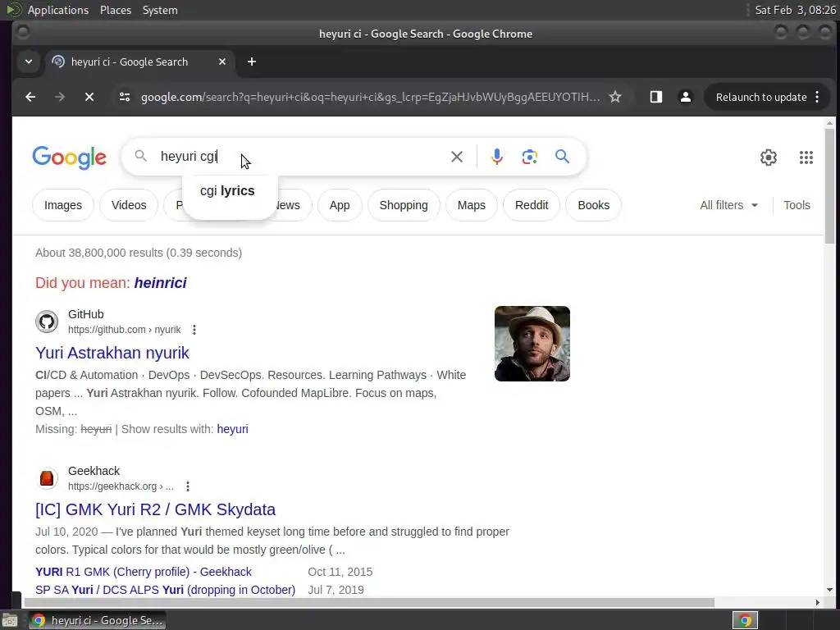Image resolution: width=840 pixels, height=630 pixels.
Task: Open site information icon in address bar
Action: coord(125,97)
